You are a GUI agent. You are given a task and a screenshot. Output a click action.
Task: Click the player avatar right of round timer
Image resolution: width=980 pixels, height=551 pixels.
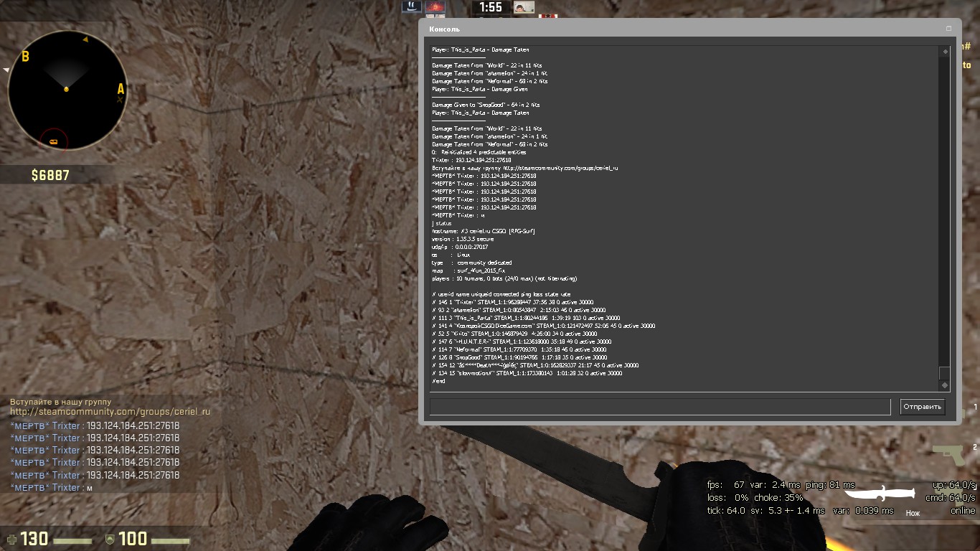pos(524,7)
